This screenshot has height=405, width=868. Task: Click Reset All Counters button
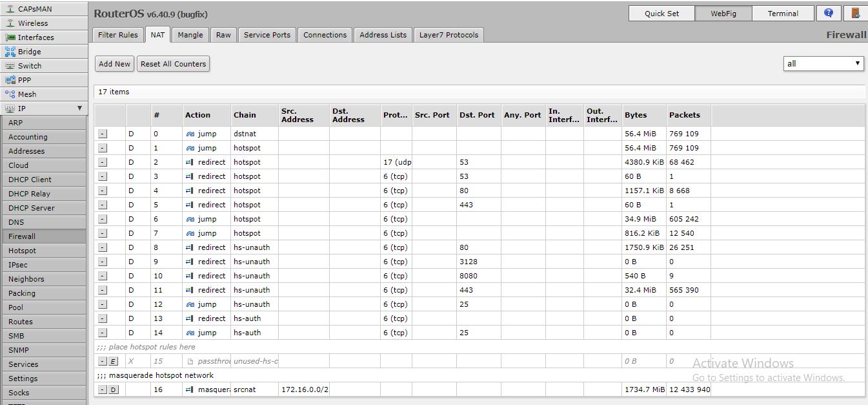174,64
